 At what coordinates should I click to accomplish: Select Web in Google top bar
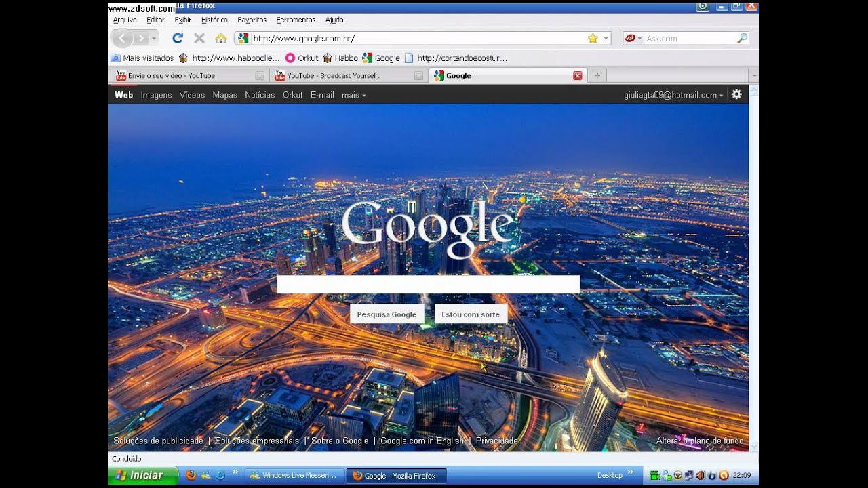(123, 95)
